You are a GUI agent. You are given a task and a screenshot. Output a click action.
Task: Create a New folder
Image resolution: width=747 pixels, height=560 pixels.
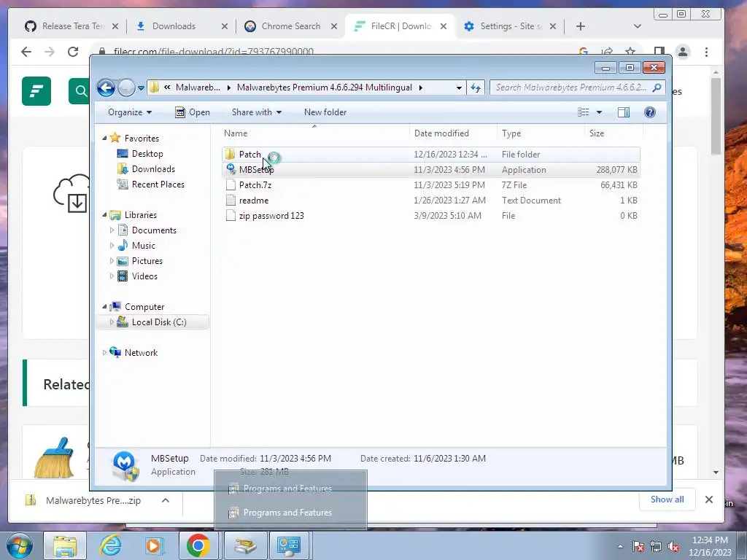click(x=325, y=112)
